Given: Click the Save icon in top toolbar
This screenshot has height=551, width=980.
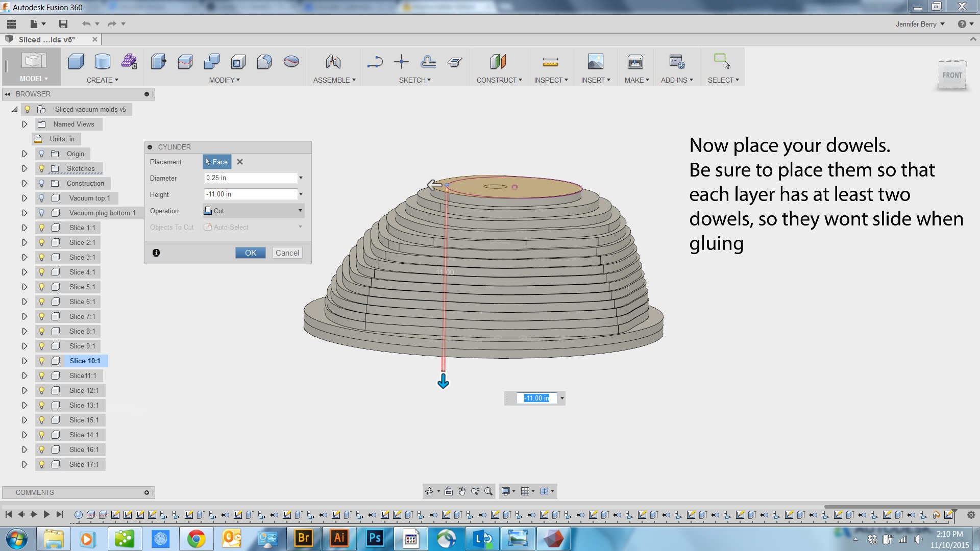Looking at the screenshot, I should (x=63, y=24).
